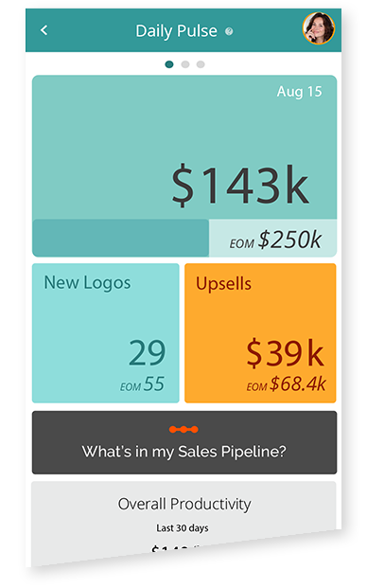The image size is (367, 588).
Task: Tap the EOM $68.4k upsell forecast
Action: [286, 384]
